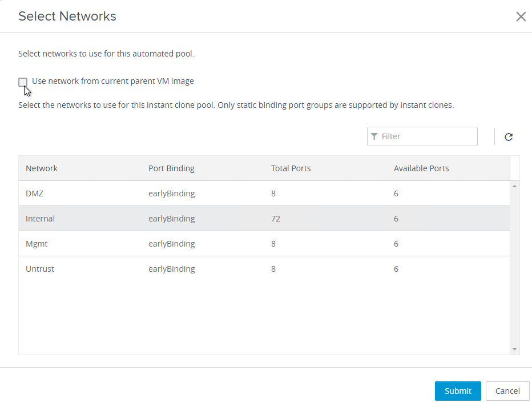
Task: Click the scroll down arrow of table
Action: click(514, 349)
